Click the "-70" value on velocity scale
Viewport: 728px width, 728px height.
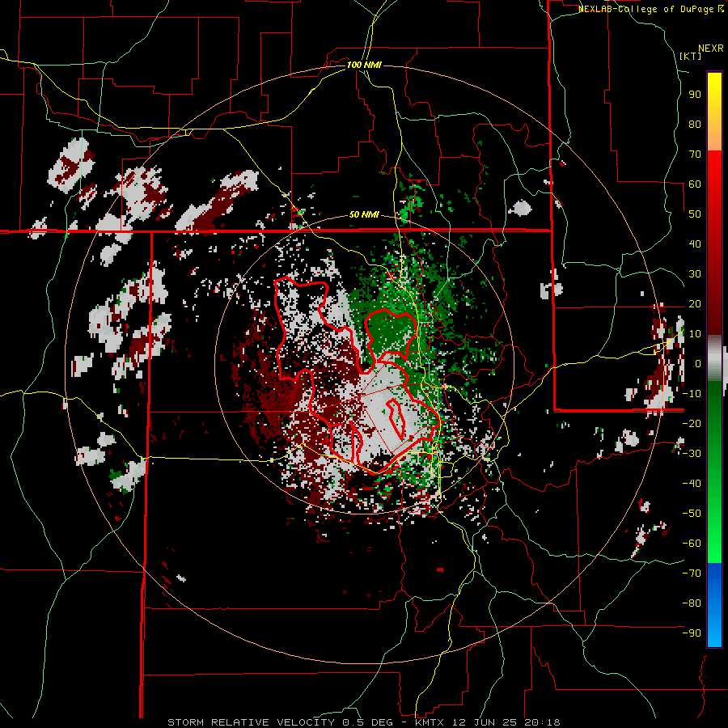(x=692, y=574)
